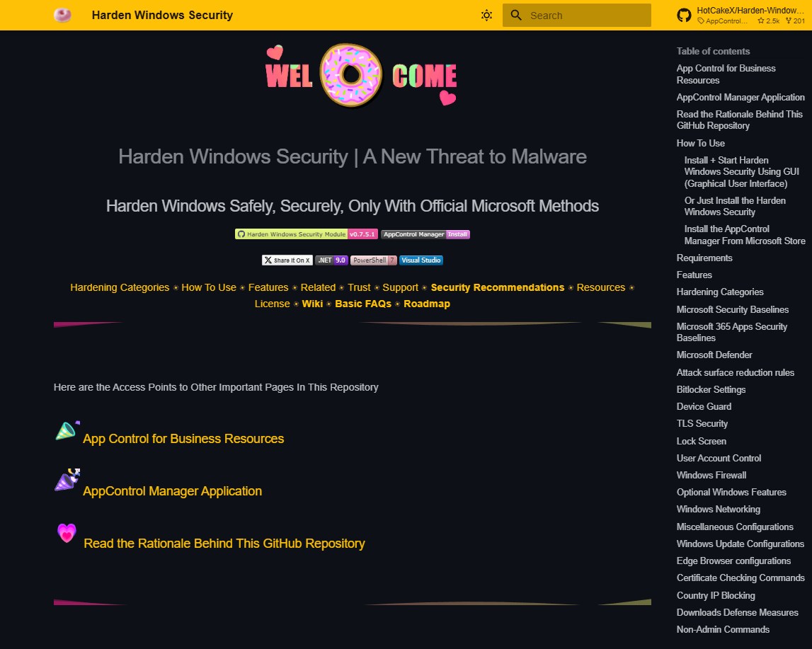The image size is (812, 649).
Task: Select Install + Start Harden Windows Security GUI entry
Action: coord(742,172)
